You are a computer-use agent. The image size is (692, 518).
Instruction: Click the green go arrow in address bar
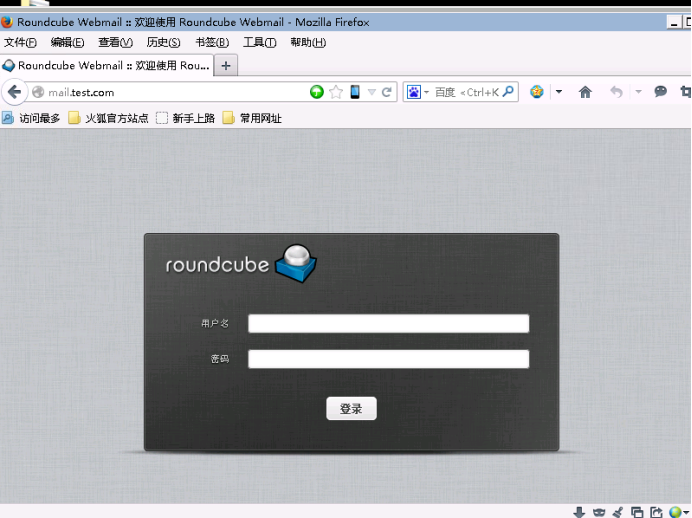pos(316,92)
